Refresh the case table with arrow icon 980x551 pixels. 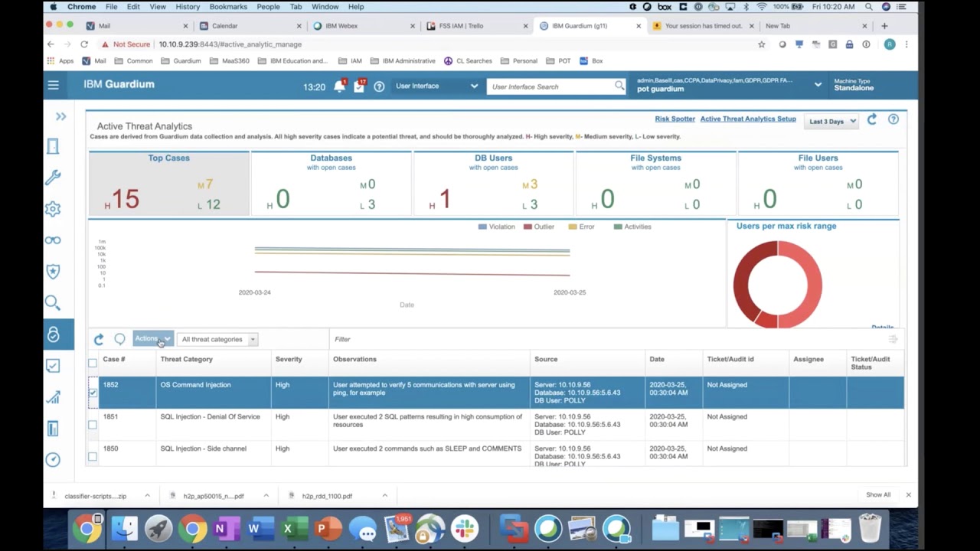pos(99,339)
